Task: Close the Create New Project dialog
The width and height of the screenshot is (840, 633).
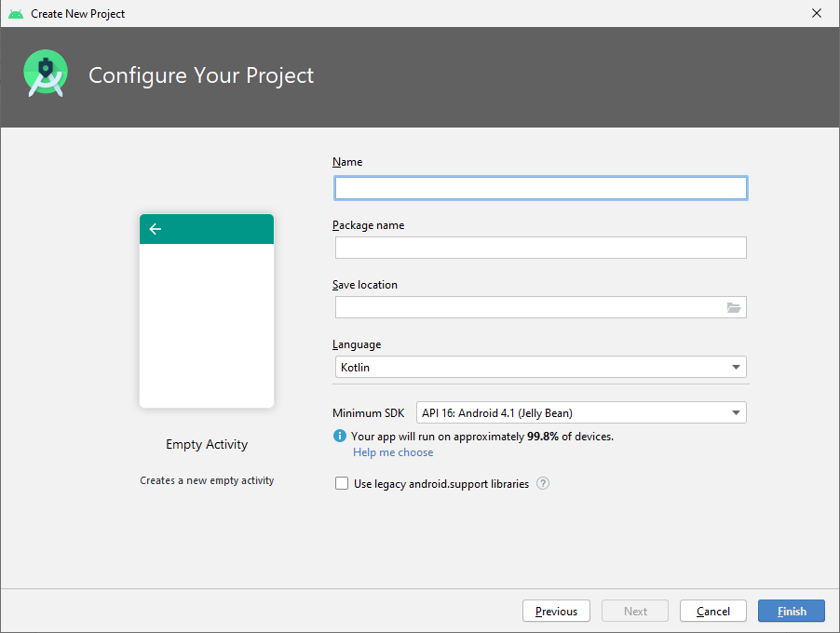Action: point(817,13)
